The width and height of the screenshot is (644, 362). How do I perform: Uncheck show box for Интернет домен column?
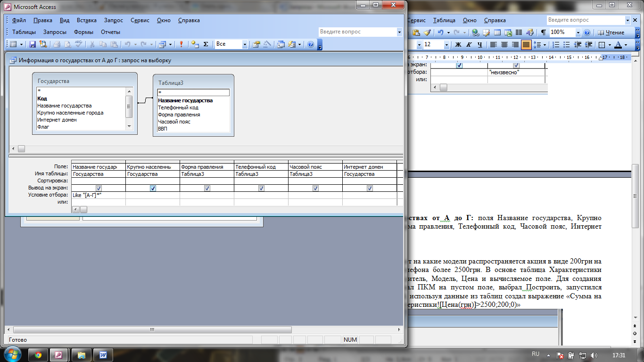[x=370, y=188]
